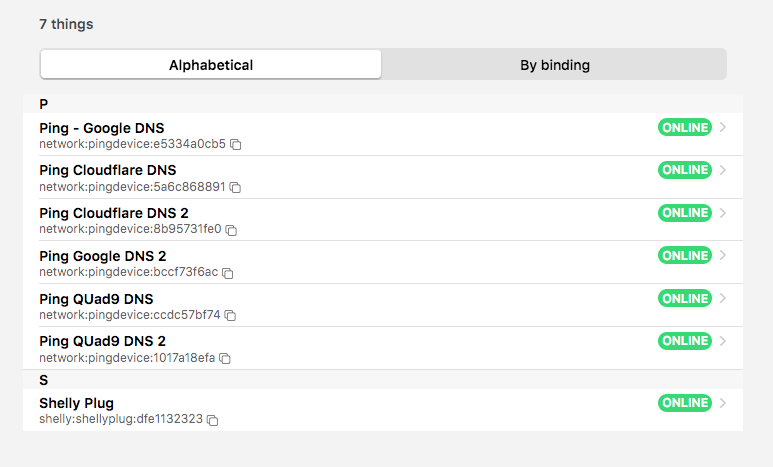Click the Shelly Plug ONLINE badge
Image resolution: width=773 pixels, height=467 pixels.
point(684,403)
